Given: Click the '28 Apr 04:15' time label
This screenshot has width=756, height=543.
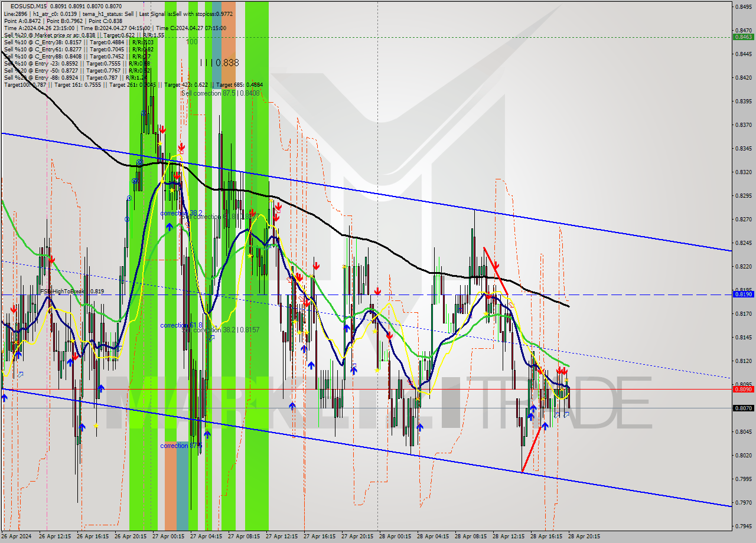Looking at the screenshot, I should click(x=433, y=537).
